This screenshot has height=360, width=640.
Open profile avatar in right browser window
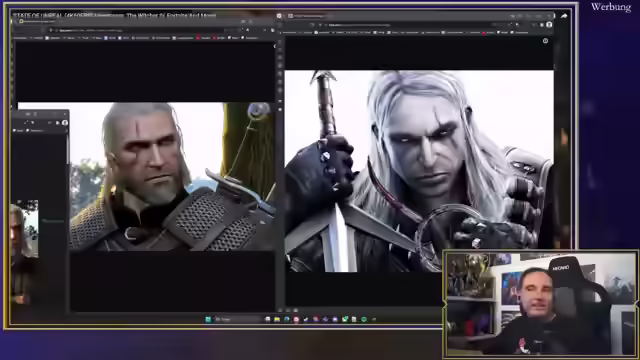549,25
